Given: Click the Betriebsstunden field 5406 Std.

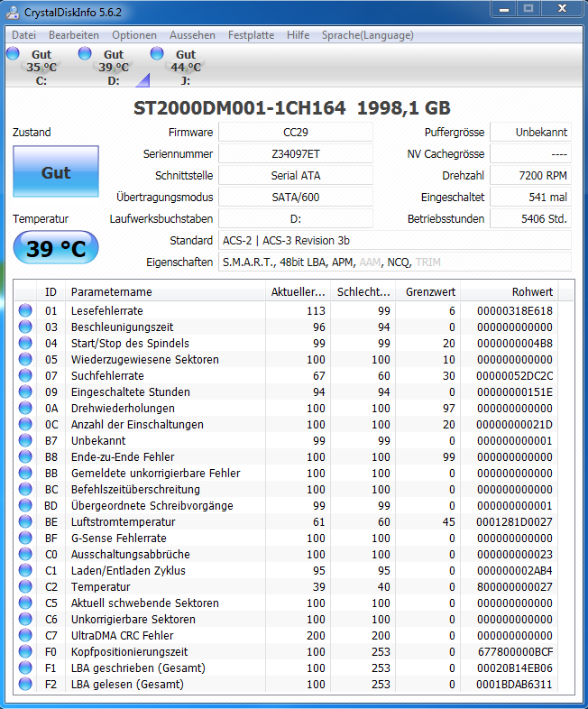Looking at the screenshot, I should 530,219.
